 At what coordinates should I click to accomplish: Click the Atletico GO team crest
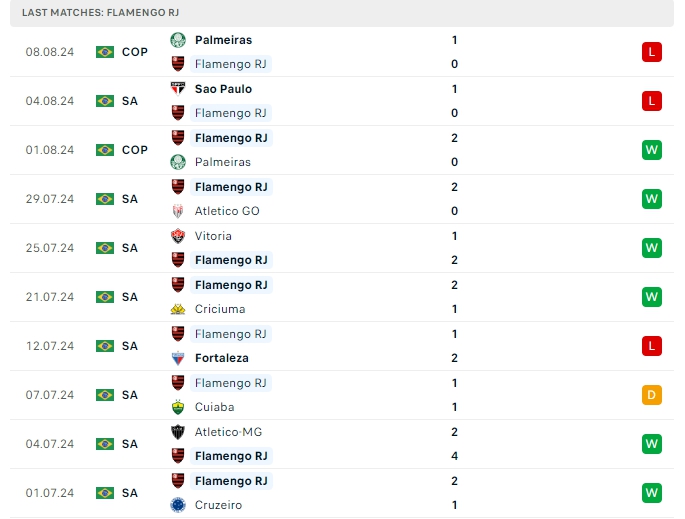point(178,211)
